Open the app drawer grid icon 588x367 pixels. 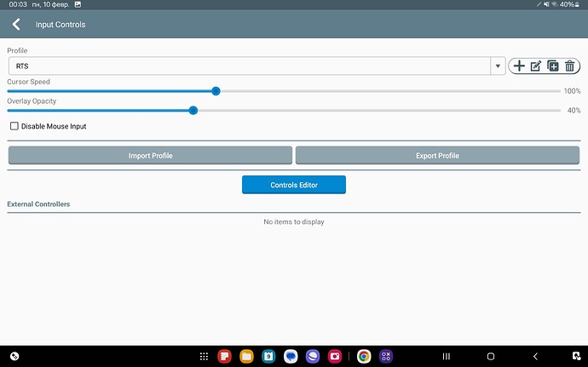[x=204, y=356]
